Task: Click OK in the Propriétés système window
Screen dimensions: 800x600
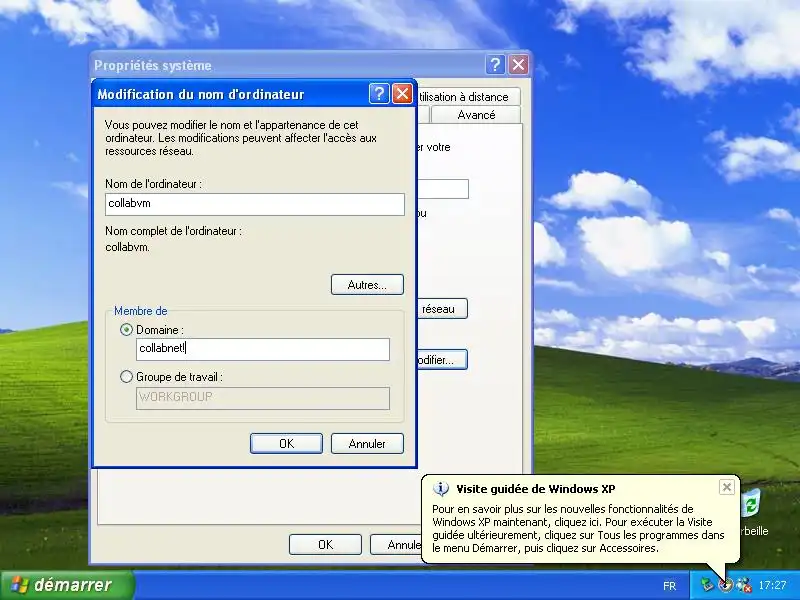Action: pos(326,544)
